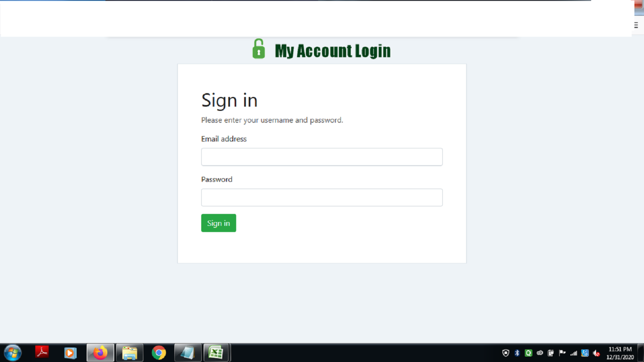
Task: Click the taskbar clock and date
Action: point(620,353)
